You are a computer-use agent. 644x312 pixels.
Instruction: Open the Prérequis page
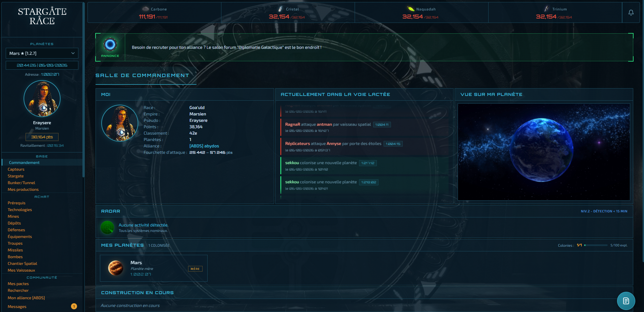tap(16, 203)
